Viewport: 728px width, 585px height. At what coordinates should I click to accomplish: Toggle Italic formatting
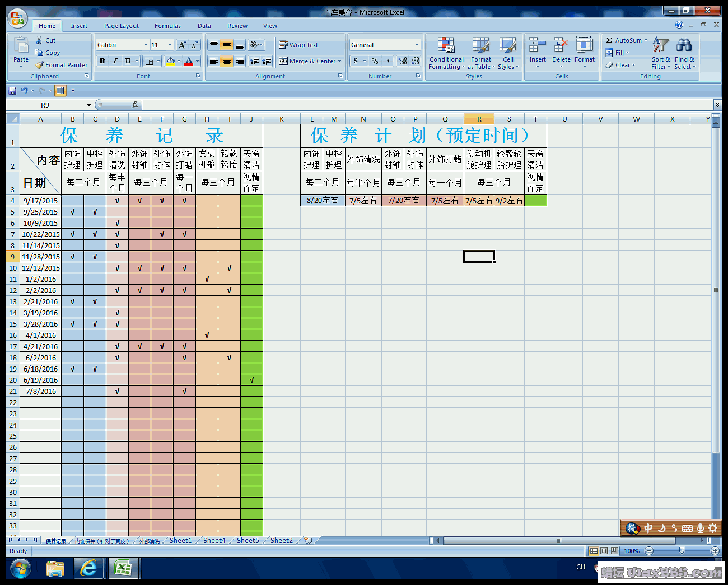(x=115, y=61)
